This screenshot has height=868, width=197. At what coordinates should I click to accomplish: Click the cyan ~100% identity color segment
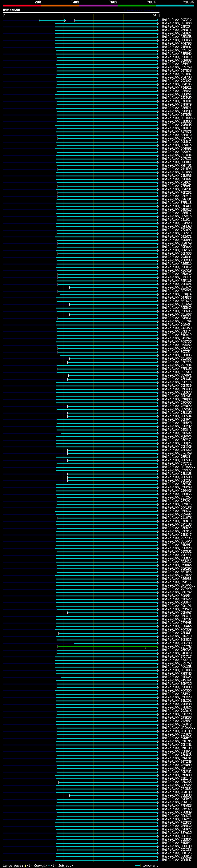point(175,6)
